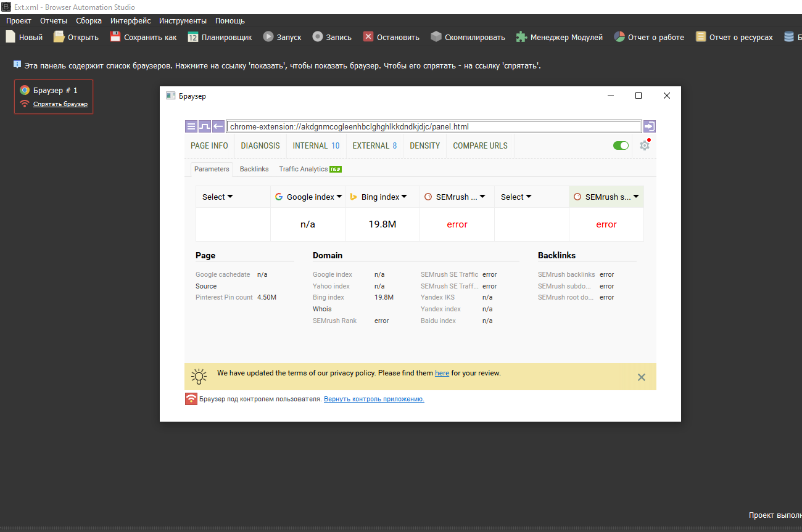Open the Module Manager puzzle icon
The height and width of the screenshot is (532, 802).
(521, 37)
